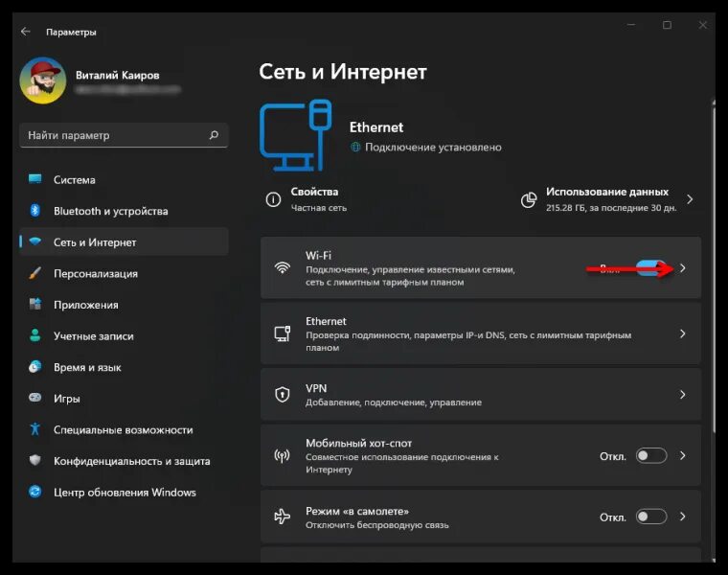Open Ethernet row chevron
Screen dimensions: 728x575
pos(682,333)
